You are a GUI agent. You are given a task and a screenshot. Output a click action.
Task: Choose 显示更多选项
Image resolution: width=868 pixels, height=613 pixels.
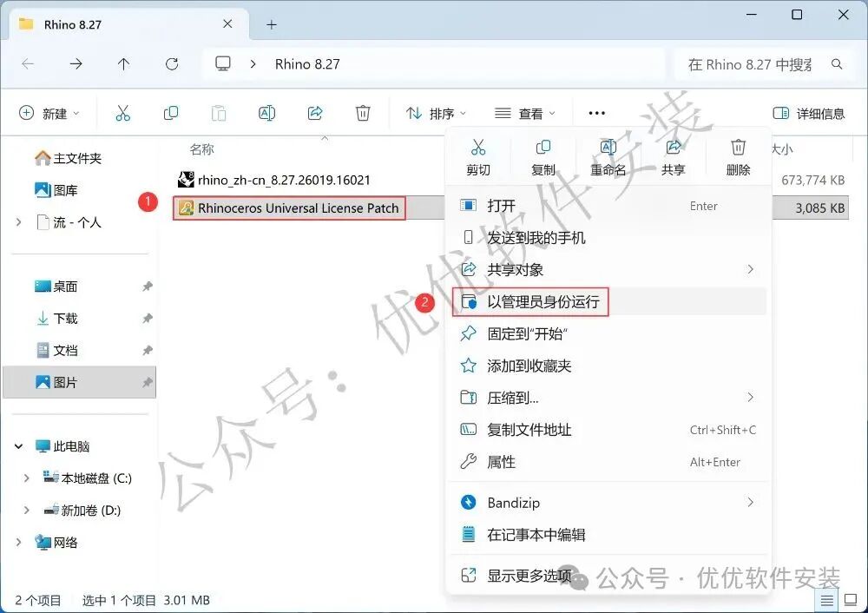pos(608,576)
